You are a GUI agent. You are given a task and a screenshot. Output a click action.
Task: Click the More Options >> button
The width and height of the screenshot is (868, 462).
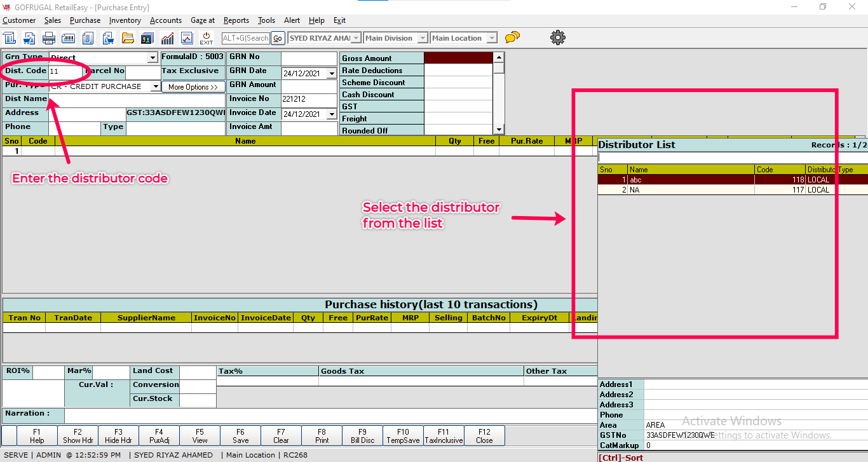pos(193,87)
